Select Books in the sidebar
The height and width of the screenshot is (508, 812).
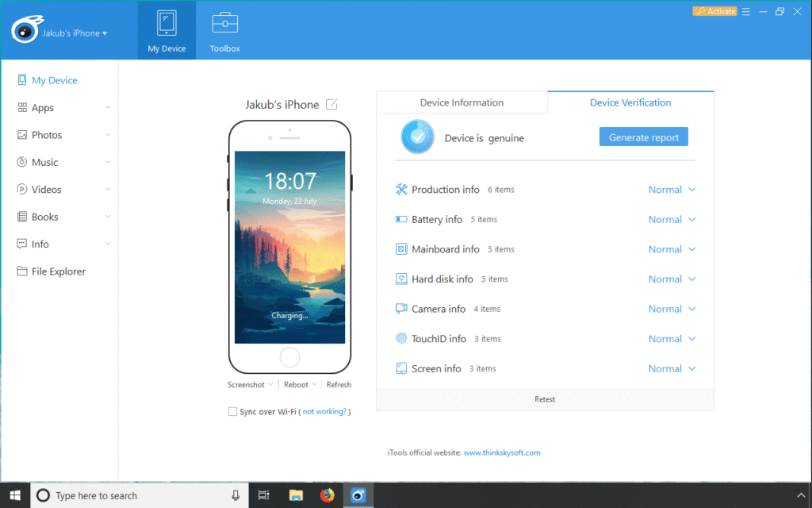(x=45, y=216)
